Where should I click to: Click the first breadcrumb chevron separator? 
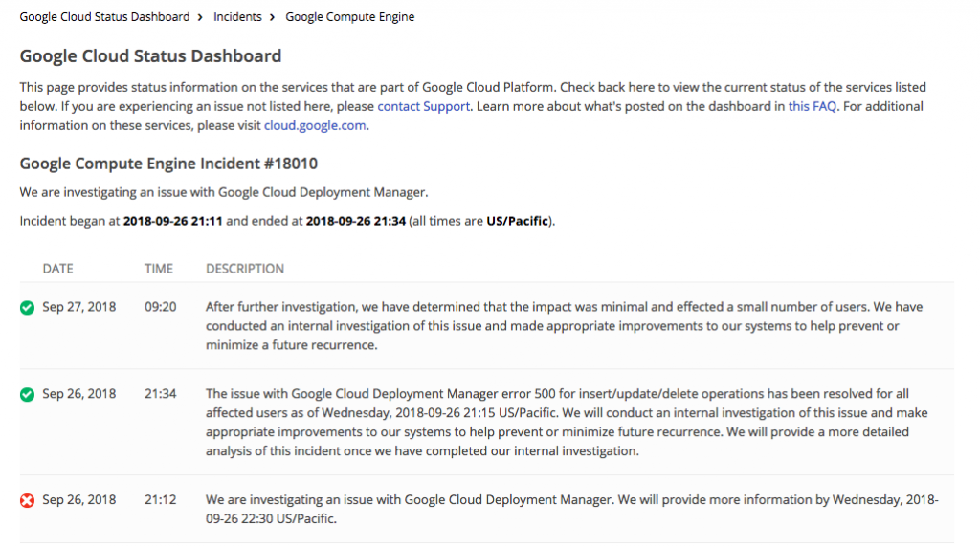(201, 17)
